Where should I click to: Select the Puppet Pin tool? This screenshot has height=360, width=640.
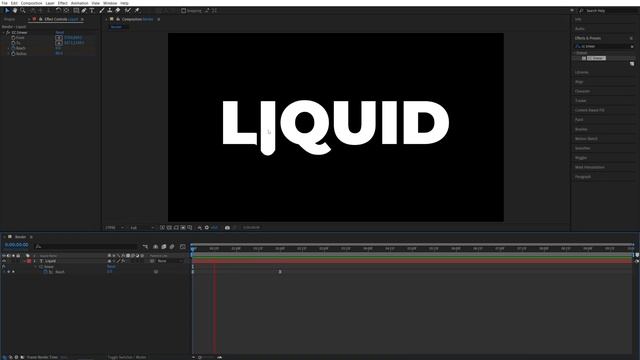tap(137, 11)
